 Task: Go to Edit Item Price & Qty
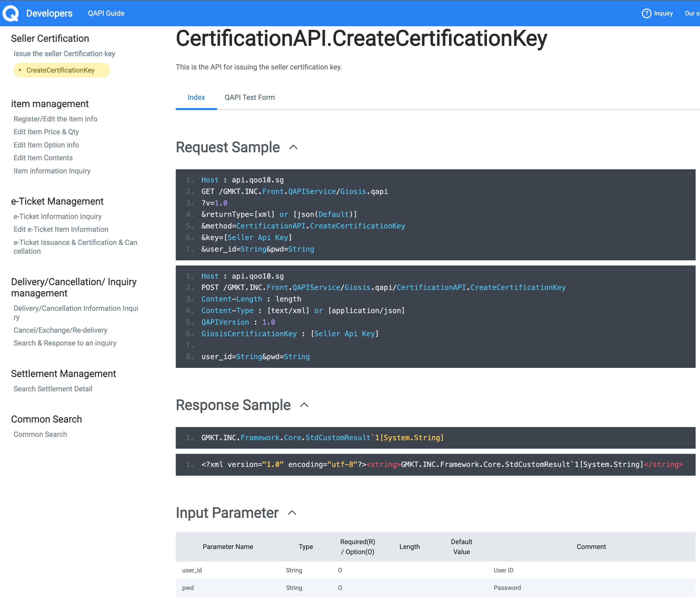pos(46,132)
